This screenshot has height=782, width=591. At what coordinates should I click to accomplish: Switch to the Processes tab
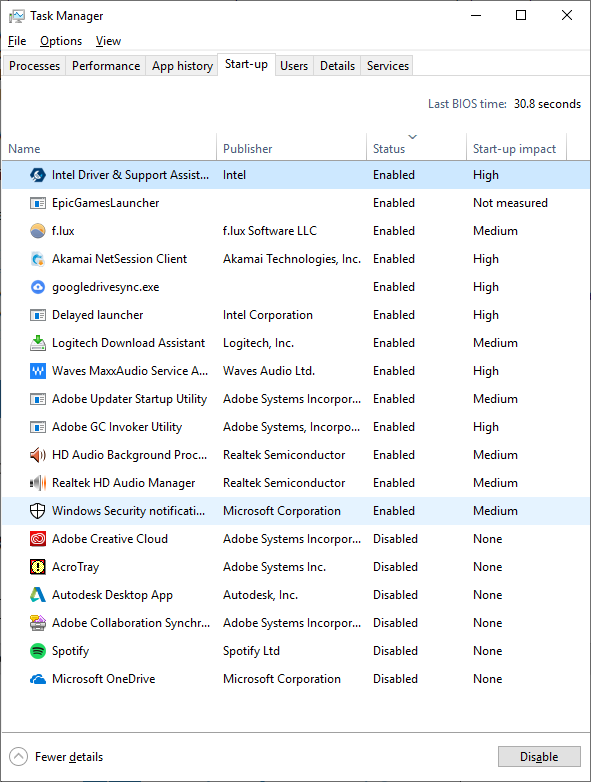click(x=34, y=66)
